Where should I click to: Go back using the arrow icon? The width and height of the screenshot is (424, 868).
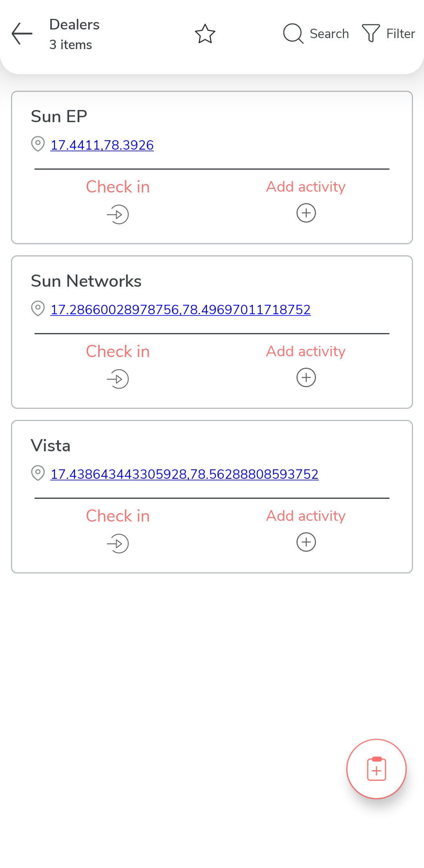22,34
